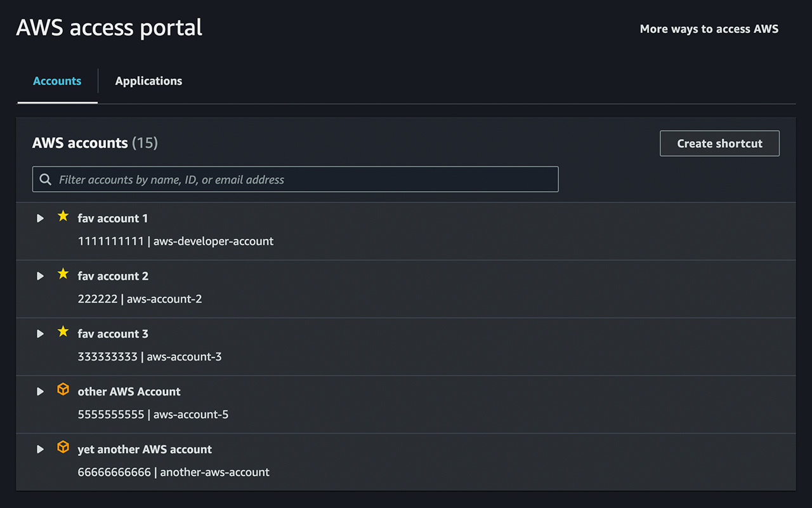Viewport: 812px width, 508px height.
Task: Click the AWS accounts (15) heading
Action: 95,144
